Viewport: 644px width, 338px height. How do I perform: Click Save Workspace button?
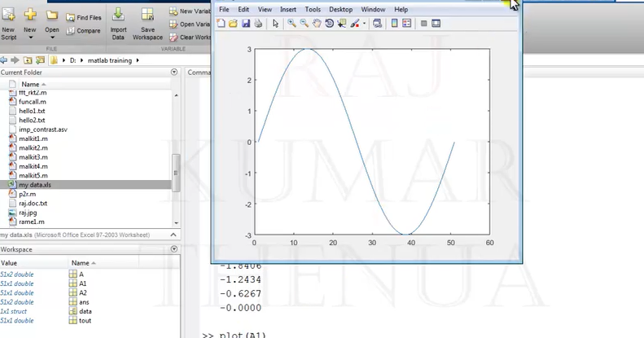[x=148, y=24]
